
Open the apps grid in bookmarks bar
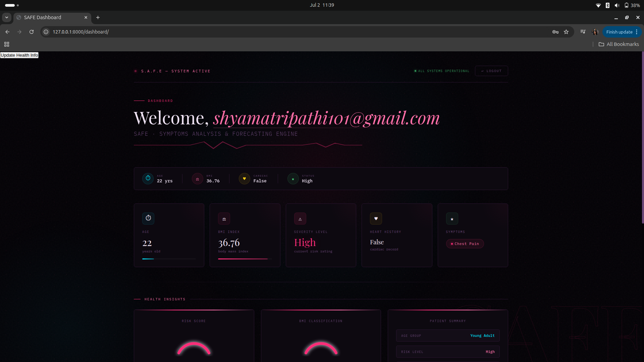[x=7, y=44]
